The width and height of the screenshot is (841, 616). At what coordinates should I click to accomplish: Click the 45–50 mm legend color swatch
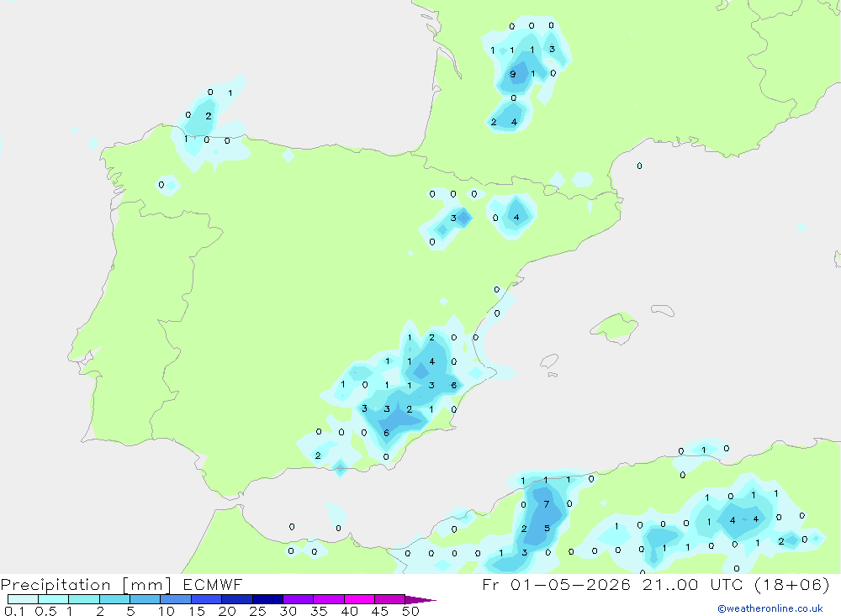(389, 599)
